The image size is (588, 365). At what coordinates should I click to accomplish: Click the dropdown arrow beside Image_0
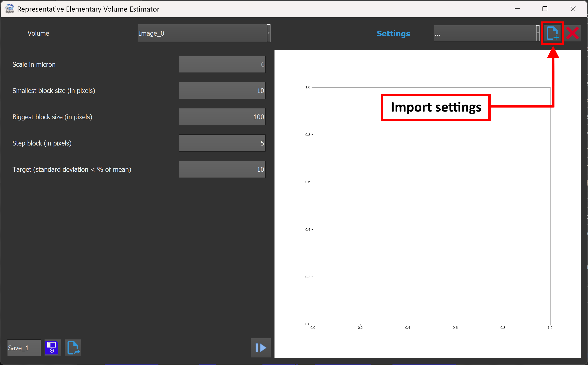pos(268,33)
